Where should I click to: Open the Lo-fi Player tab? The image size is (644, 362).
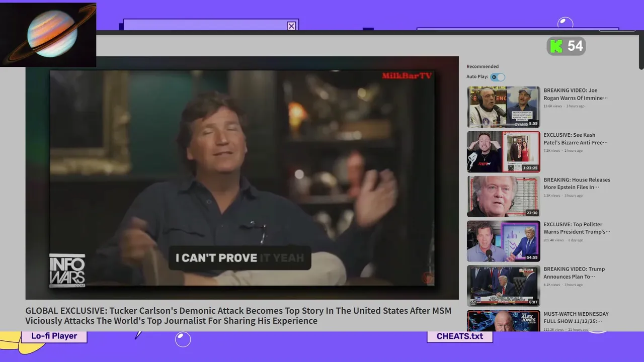[x=54, y=336]
